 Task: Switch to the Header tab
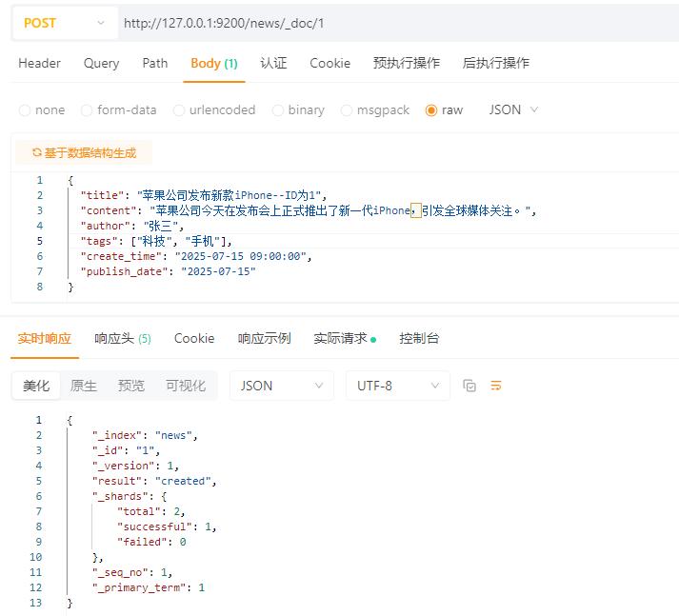point(39,63)
